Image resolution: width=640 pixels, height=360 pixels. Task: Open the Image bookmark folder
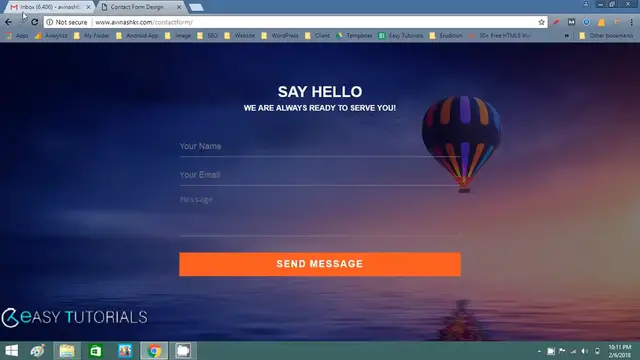pyautogui.click(x=178, y=36)
